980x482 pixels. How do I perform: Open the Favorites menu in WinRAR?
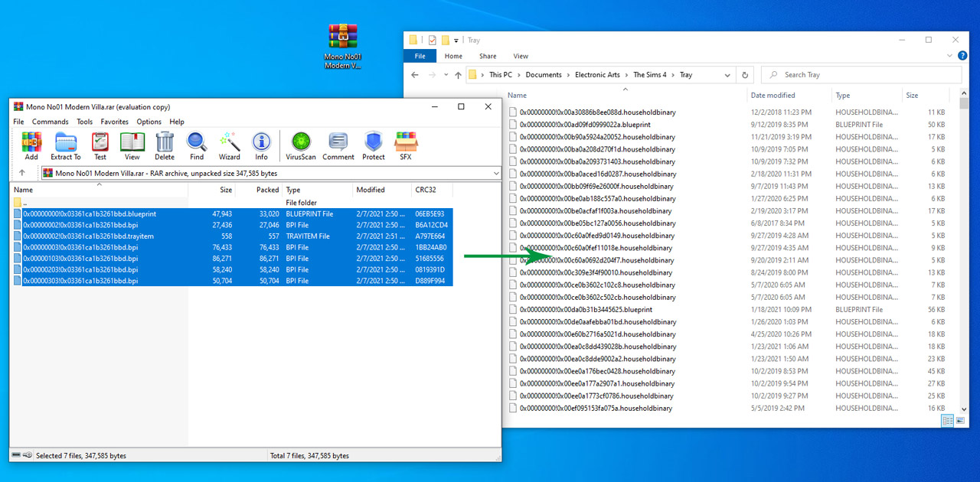[115, 122]
